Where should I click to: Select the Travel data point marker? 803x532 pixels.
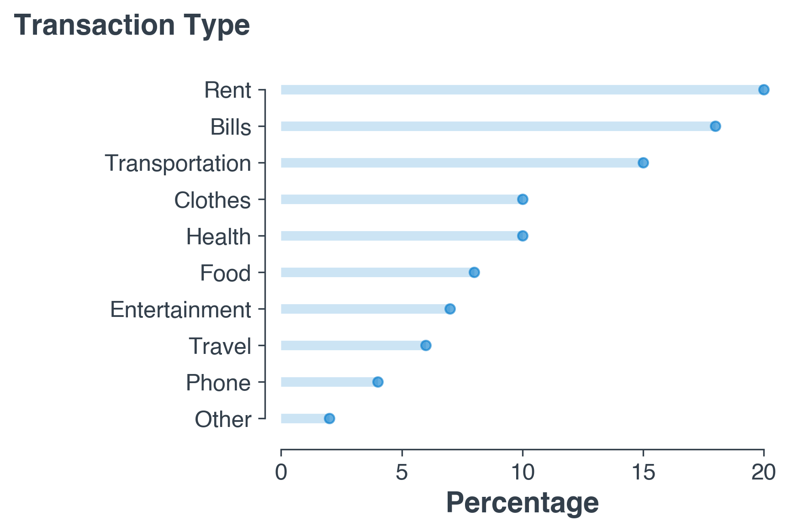click(426, 345)
